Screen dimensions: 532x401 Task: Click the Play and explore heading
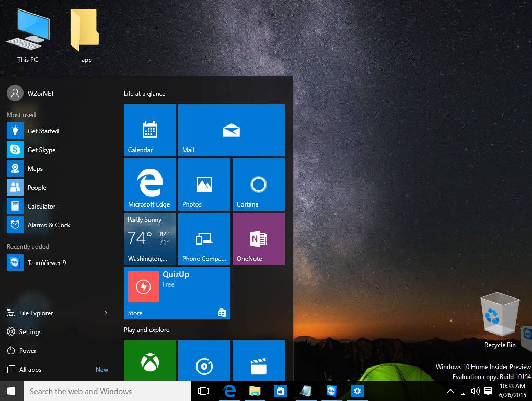(x=146, y=330)
